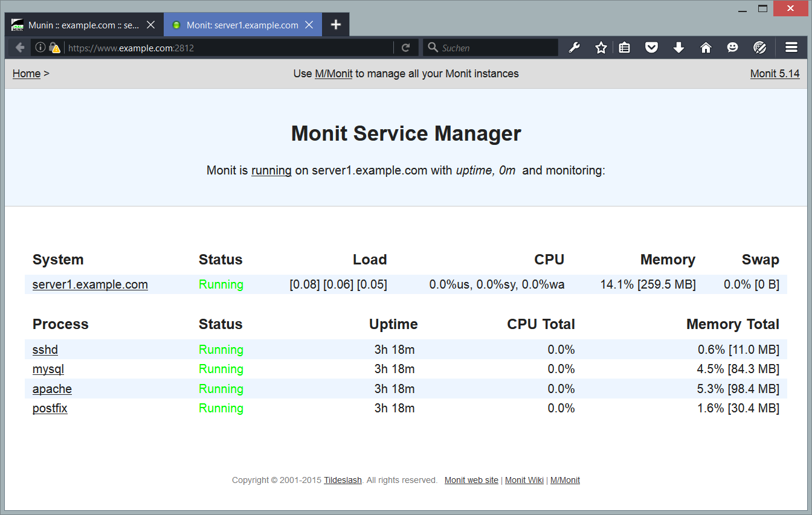Screen dimensions: 812x515
Task: Click the Running status of server1.example.com
Action: click(x=221, y=284)
